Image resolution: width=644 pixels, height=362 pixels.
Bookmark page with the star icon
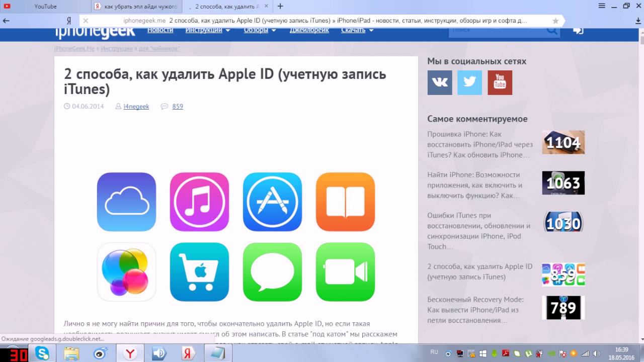point(555,21)
